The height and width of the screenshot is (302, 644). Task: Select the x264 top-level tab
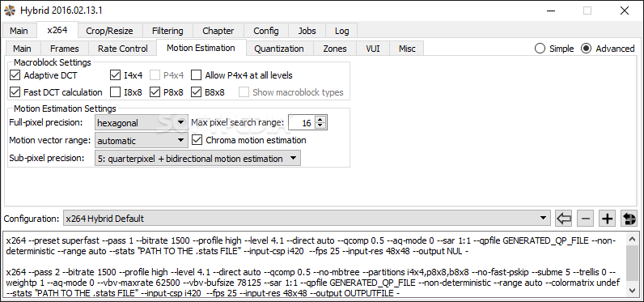point(57,30)
